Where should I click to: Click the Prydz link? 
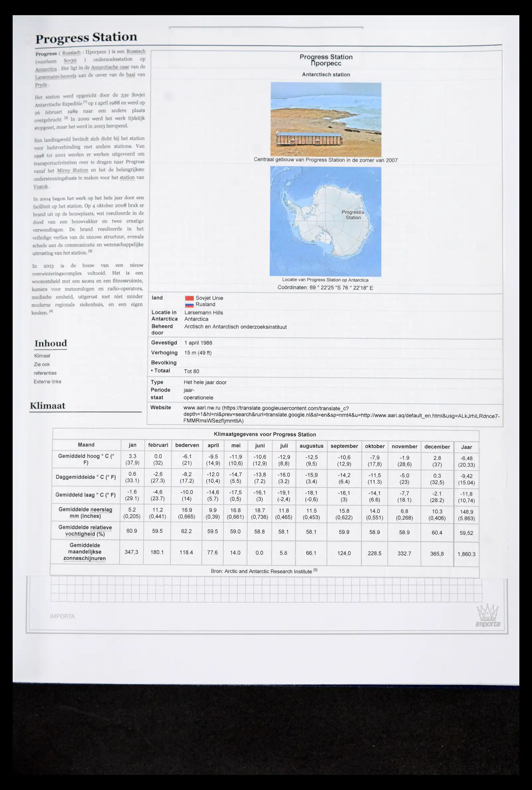click(x=41, y=84)
